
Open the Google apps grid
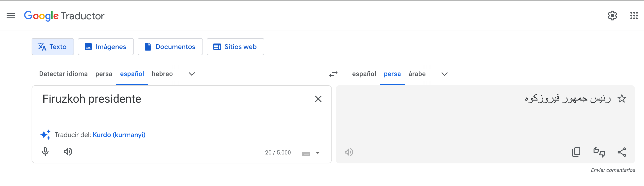634,16
